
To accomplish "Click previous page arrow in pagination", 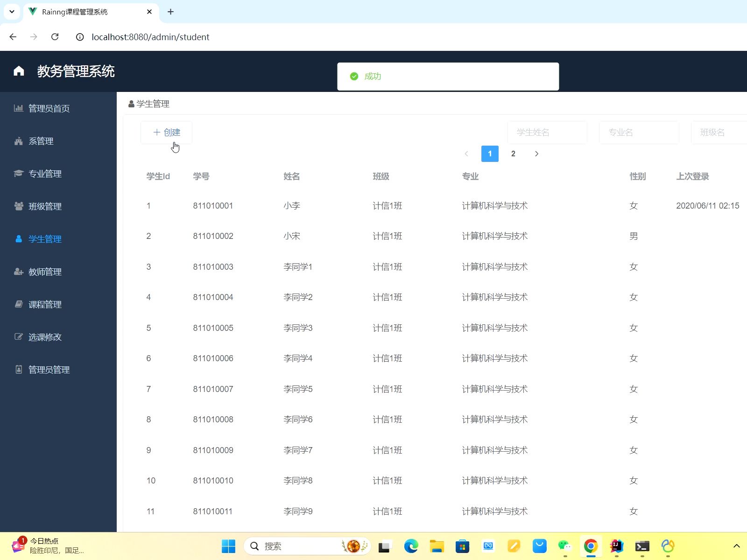I will [466, 154].
